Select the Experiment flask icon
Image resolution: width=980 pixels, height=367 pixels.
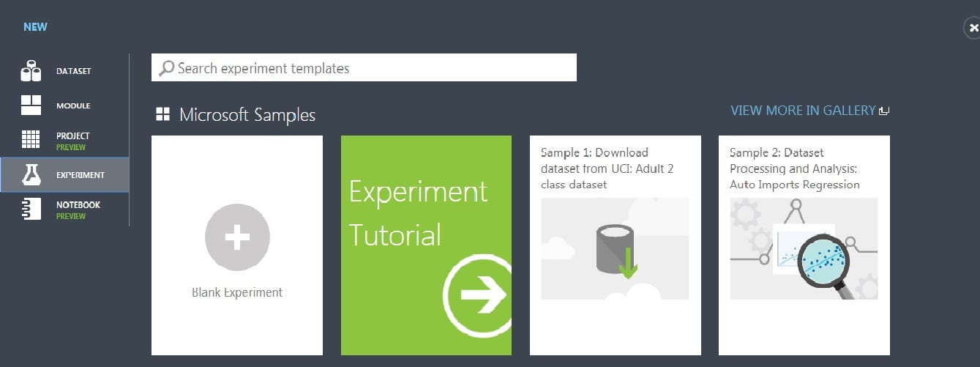(x=31, y=174)
